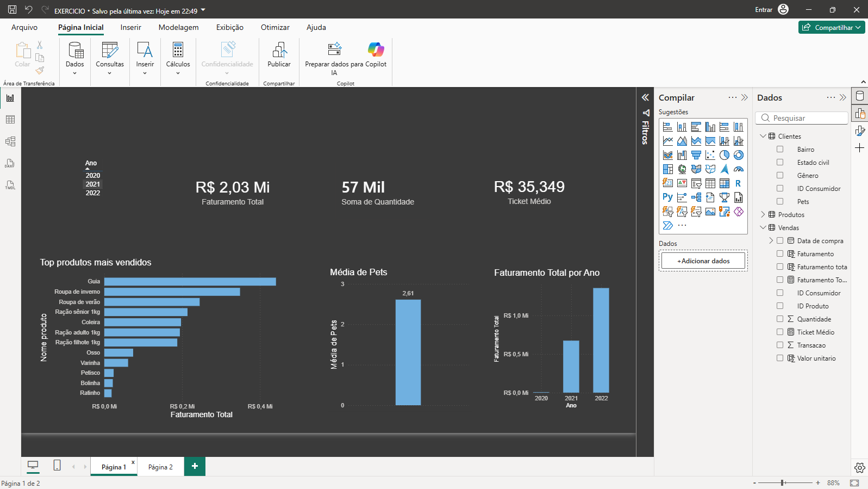Click the zoom slider handle
Viewport: 868px width, 489px height.
click(783, 482)
